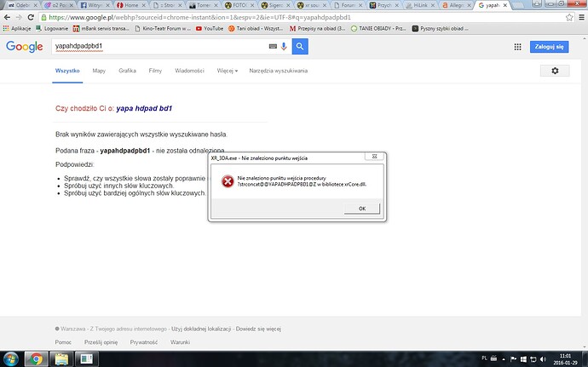Open the Google settings gear menu
Viewport: 588px width, 367px height.
[x=555, y=72]
